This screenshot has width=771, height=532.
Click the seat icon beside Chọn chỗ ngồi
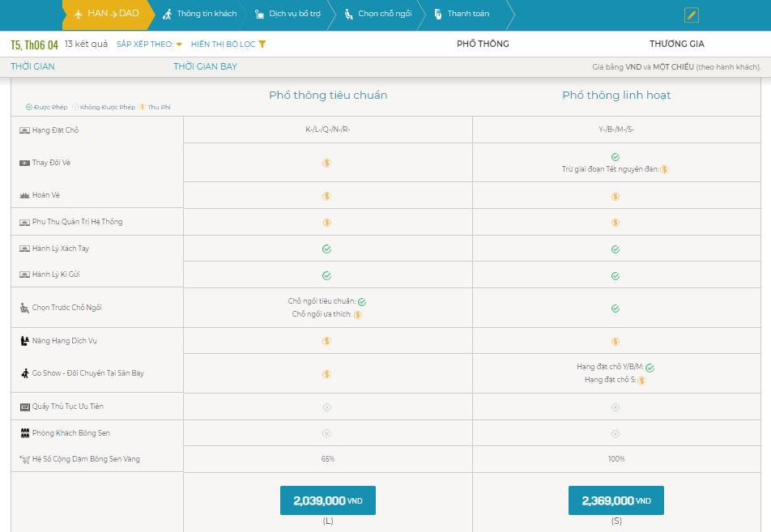tap(348, 14)
